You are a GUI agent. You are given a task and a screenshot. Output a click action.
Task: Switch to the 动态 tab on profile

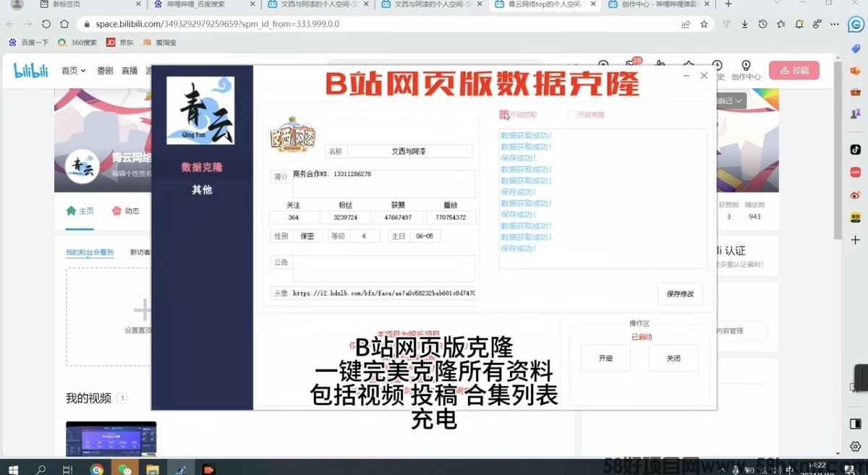pos(126,211)
